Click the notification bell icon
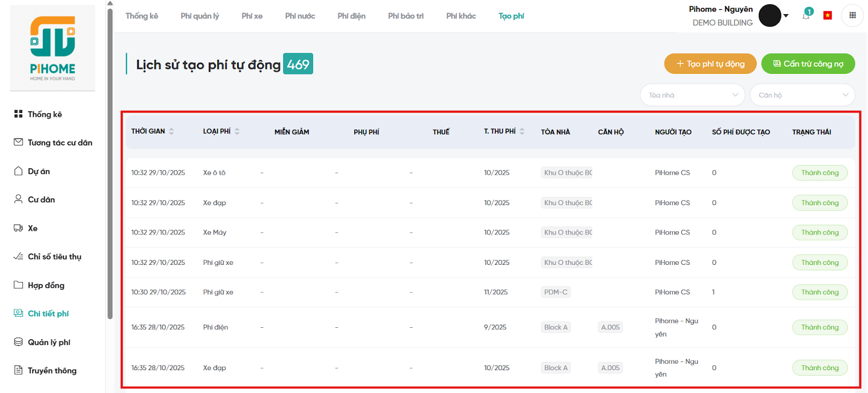The width and height of the screenshot is (868, 393). 806,15
